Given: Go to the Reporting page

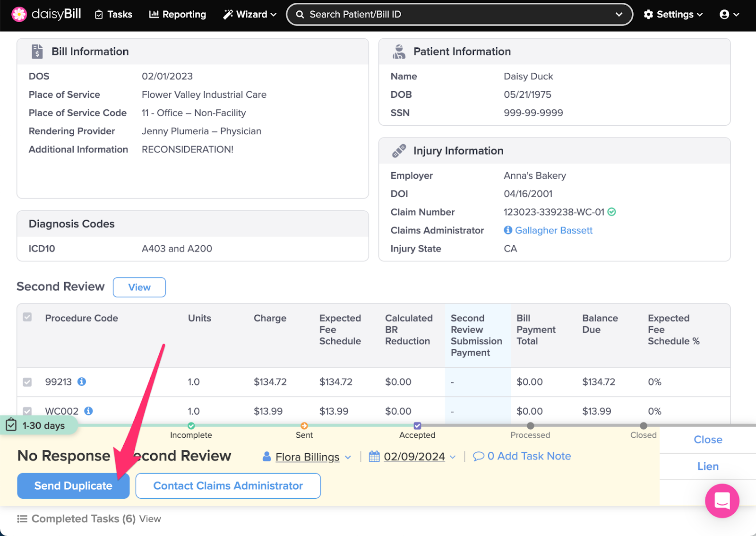Looking at the screenshot, I should (x=178, y=15).
